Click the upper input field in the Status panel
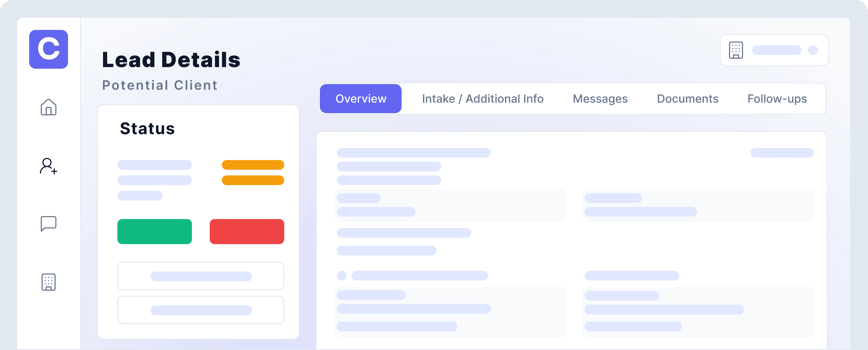The width and height of the screenshot is (868, 350). click(201, 276)
